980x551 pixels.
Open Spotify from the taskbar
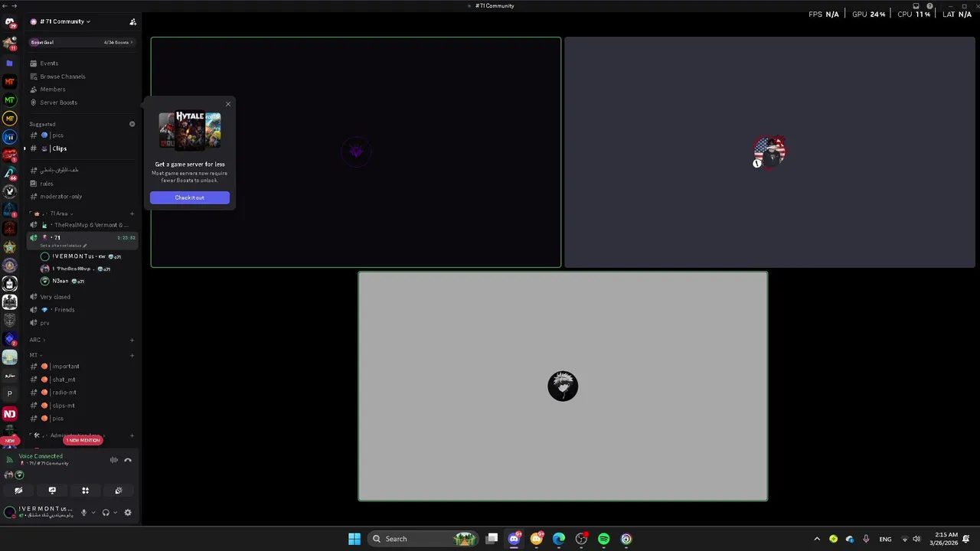603,539
